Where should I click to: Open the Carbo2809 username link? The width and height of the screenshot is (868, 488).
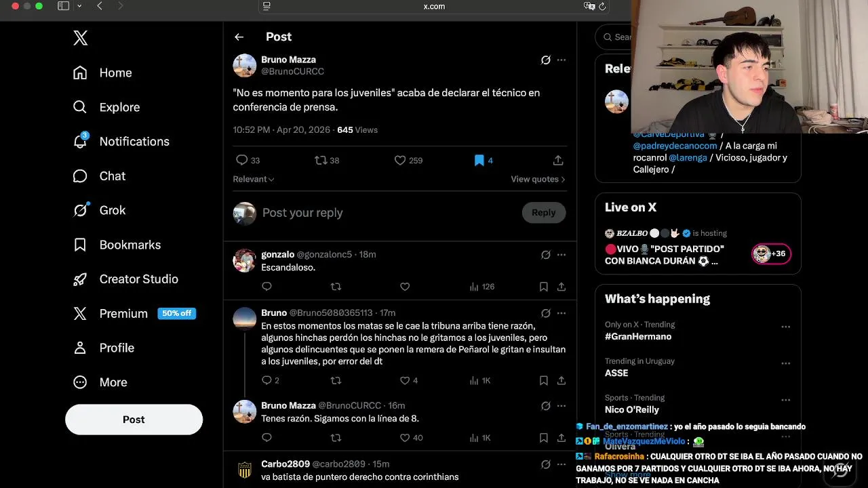pos(285,464)
